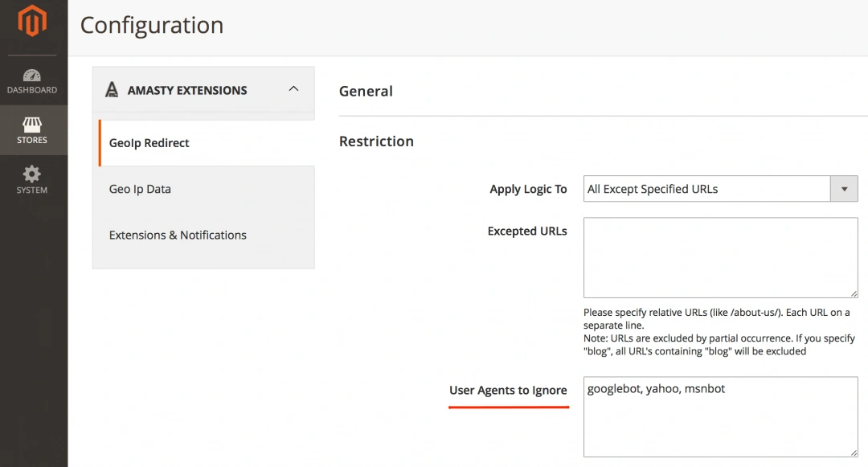Open the System gear icon
The image size is (868, 467).
tap(32, 174)
